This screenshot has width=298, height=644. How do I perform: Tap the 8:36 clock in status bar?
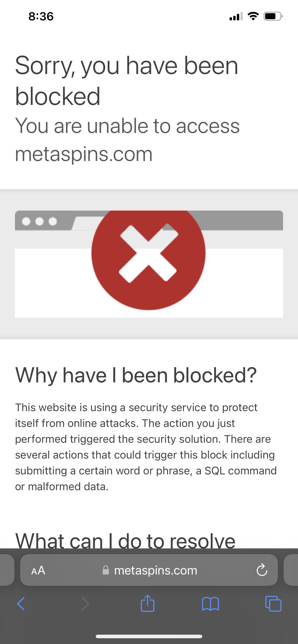[41, 17]
